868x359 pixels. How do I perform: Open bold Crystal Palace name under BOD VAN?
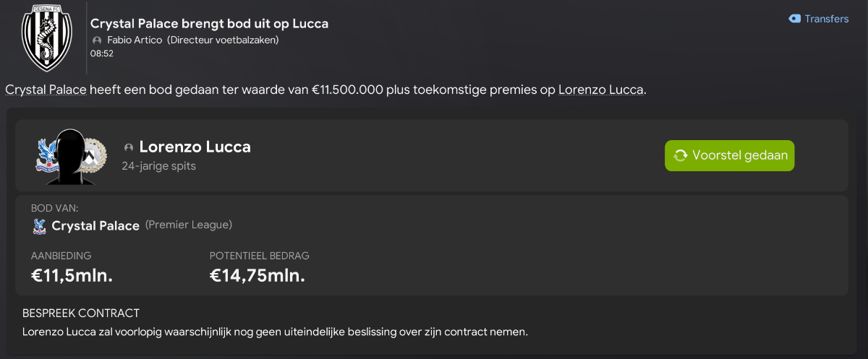coord(95,226)
